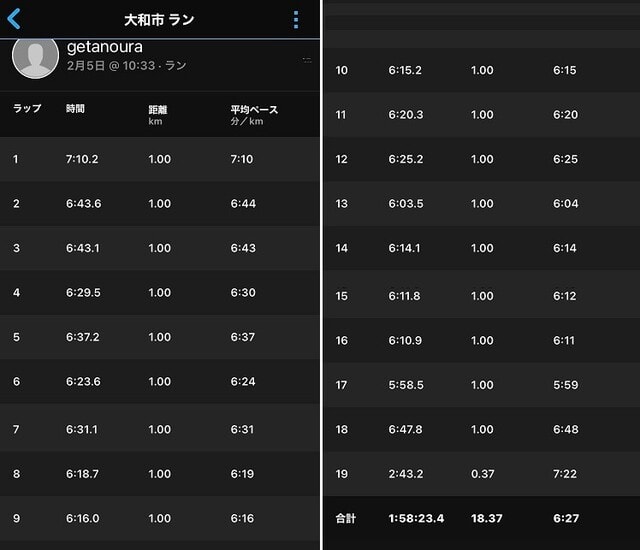Select lap 6 pace value 6:24

243,381
